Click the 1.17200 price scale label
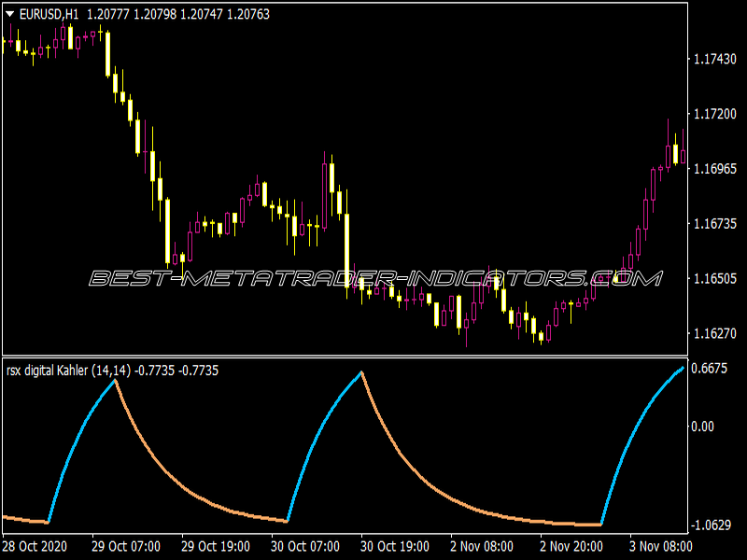This screenshot has height=560, width=747. [x=714, y=114]
